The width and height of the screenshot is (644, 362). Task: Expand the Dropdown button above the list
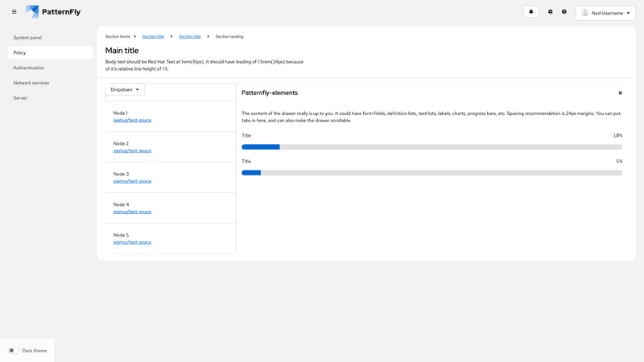tap(125, 89)
